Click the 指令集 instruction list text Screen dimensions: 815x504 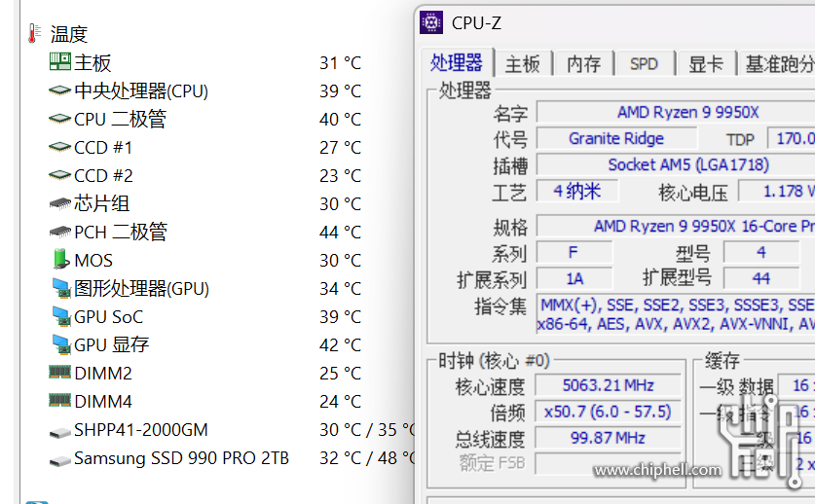pyautogui.click(x=676, y=314)
